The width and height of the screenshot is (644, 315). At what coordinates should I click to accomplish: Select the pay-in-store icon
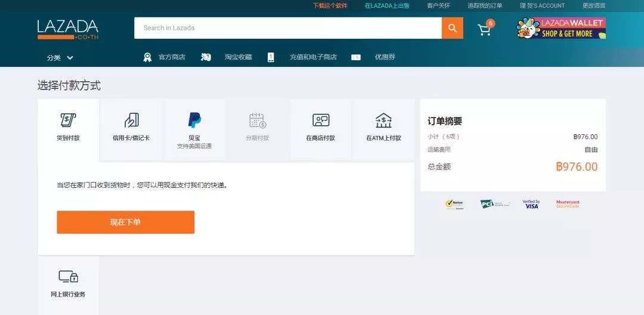(321, 120)
